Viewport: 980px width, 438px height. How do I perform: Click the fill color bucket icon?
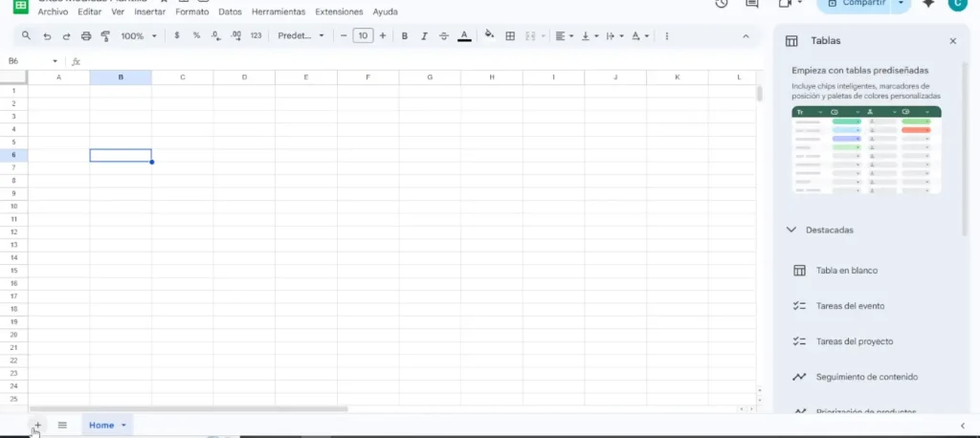[489, 35]
